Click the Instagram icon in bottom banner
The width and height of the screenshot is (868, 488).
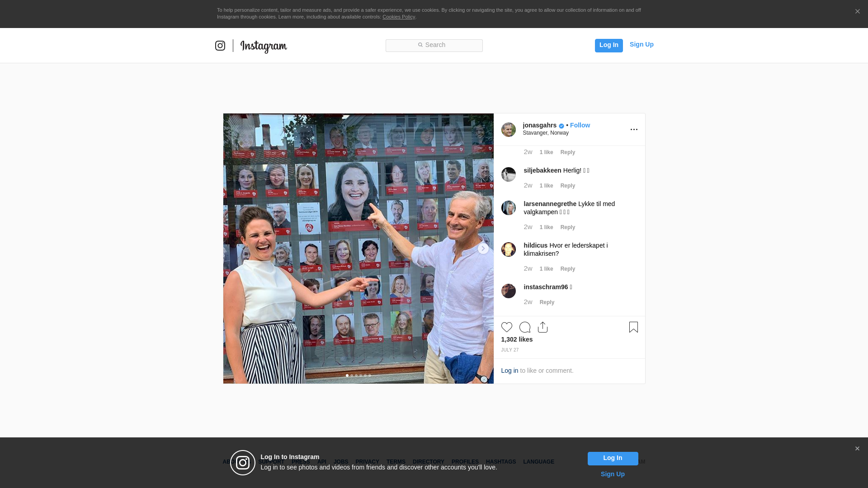pos(243,463)
